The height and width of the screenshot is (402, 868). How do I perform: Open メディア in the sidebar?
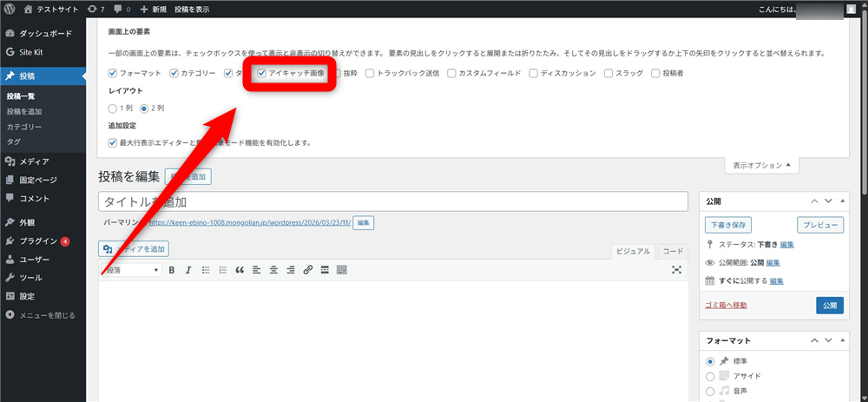pos(43,161)
